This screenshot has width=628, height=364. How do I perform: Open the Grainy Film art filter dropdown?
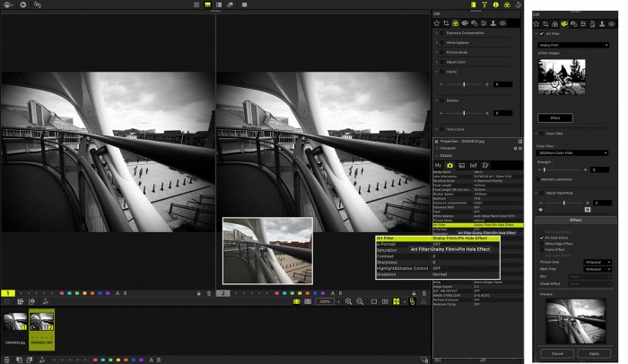click(x=573, y=44)
